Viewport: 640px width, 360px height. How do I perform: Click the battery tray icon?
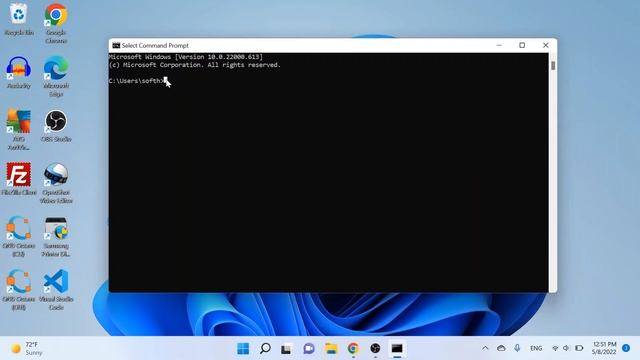coord(579,348)
